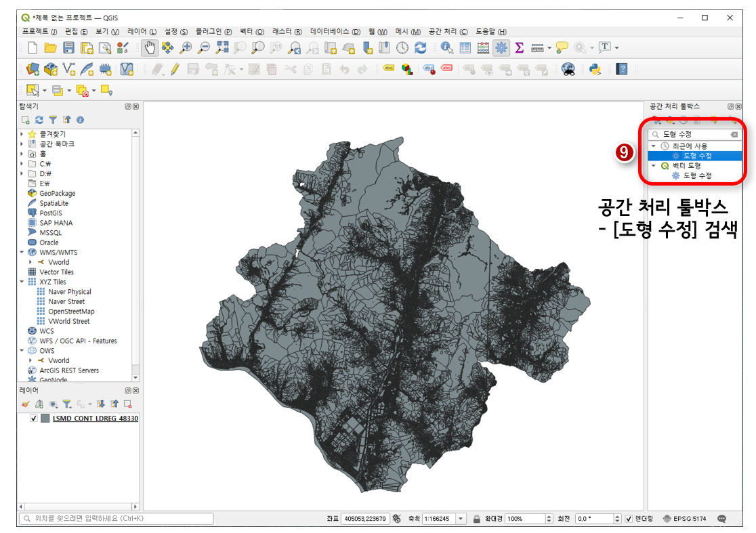Open the scale dropdown arrow
Screen dimensions: 756x533
click(x=461, y=519)
